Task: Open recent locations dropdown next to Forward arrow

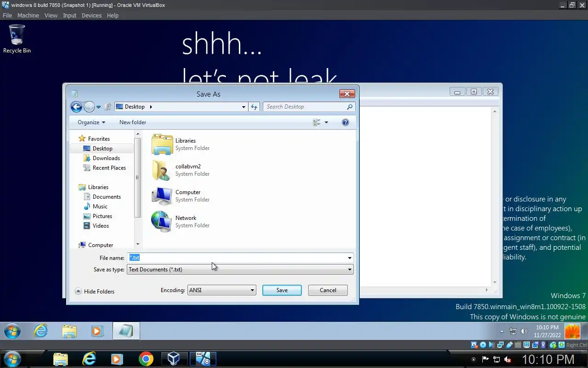Action: tap(98, 107)
